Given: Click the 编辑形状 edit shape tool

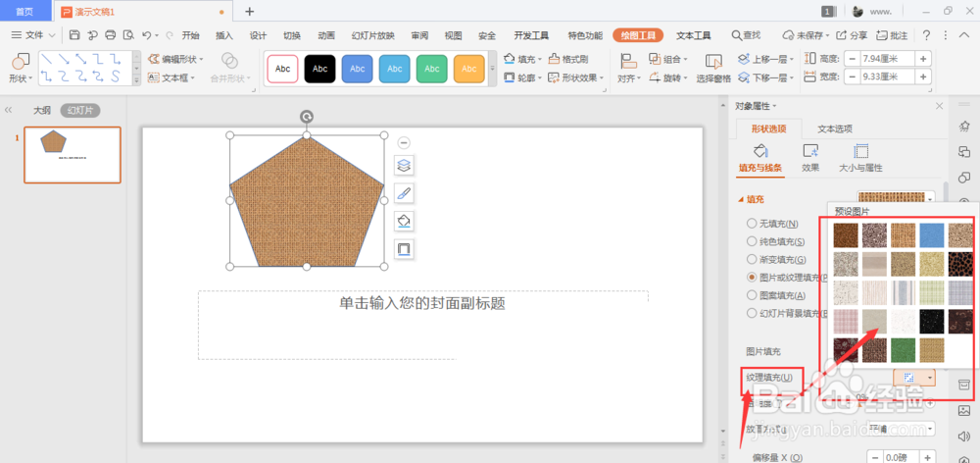Looking at the screenshot, I should pyautogui.click(x=175, y=59).
